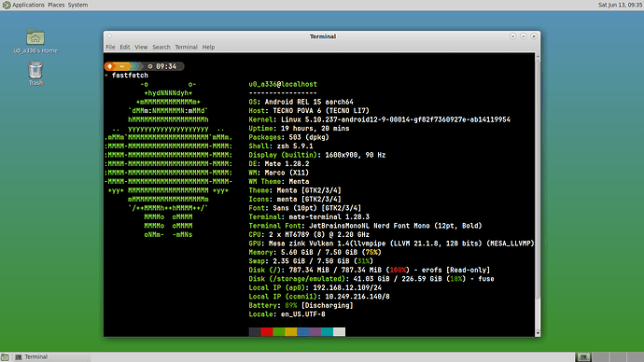Screen dimensions: 644x362
Task: Click the Terminal window title bar
Action: click(x=322, y=36)
